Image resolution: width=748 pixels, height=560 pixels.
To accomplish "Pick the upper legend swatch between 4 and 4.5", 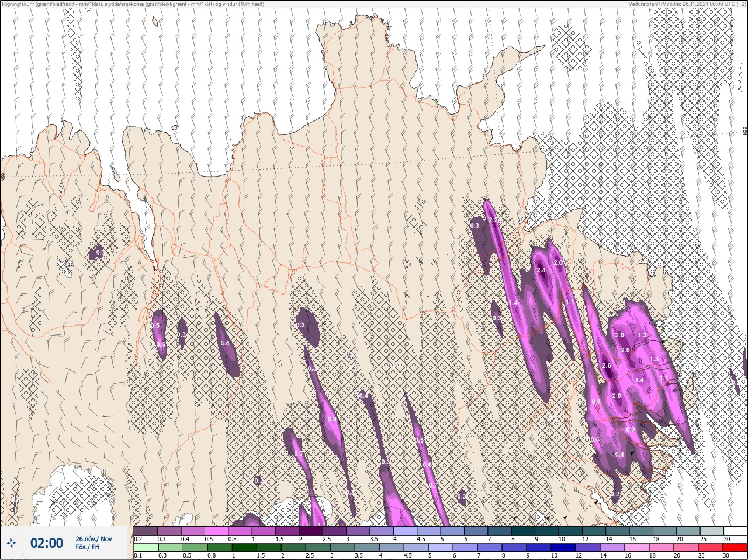I will (405, 531).
